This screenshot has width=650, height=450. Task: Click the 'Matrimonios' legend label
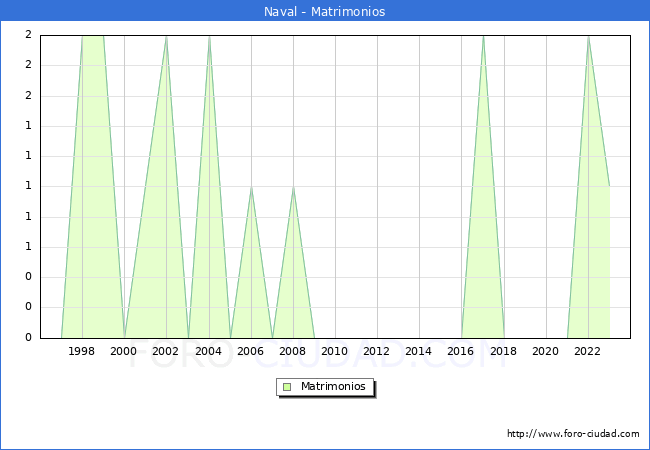click(333, 386)
